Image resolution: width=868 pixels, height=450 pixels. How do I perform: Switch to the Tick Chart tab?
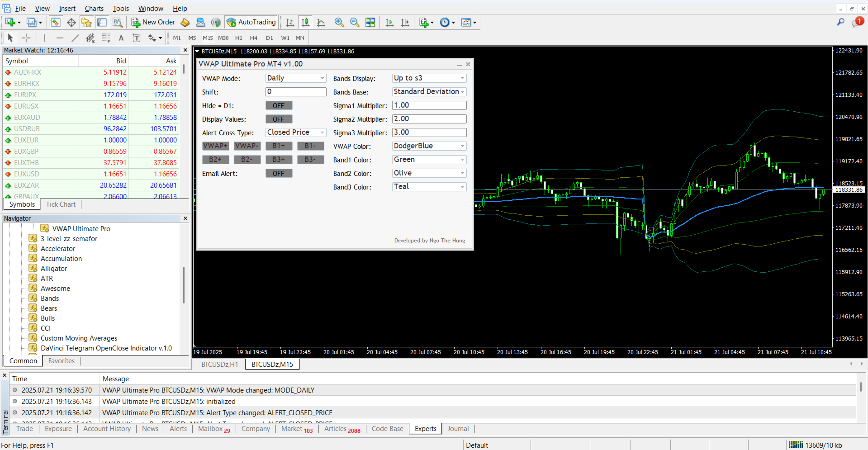[61, 204]
